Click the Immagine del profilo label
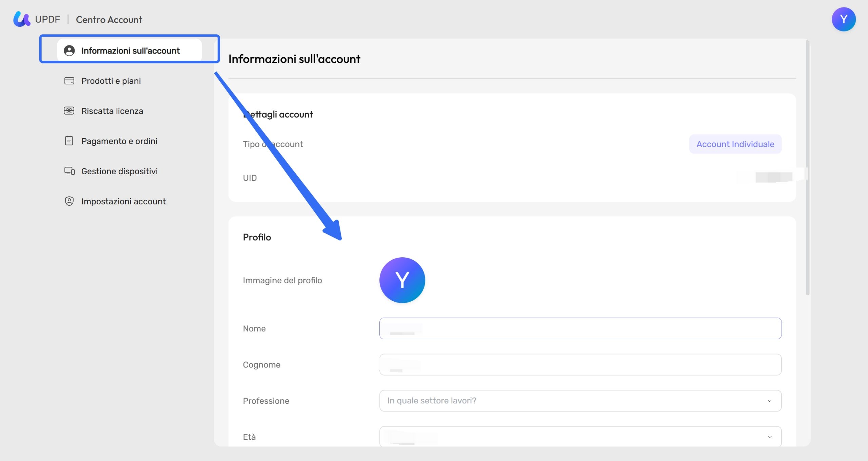868x461 pixels. 282,280
